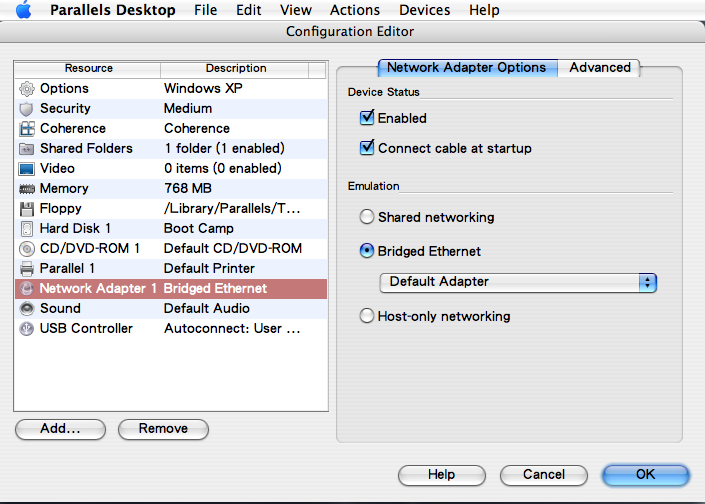Image resolution: width=705 pixels, height=504 pixels.
Task: Select the Hard Disk 1 label
Action: click(75, 228)
